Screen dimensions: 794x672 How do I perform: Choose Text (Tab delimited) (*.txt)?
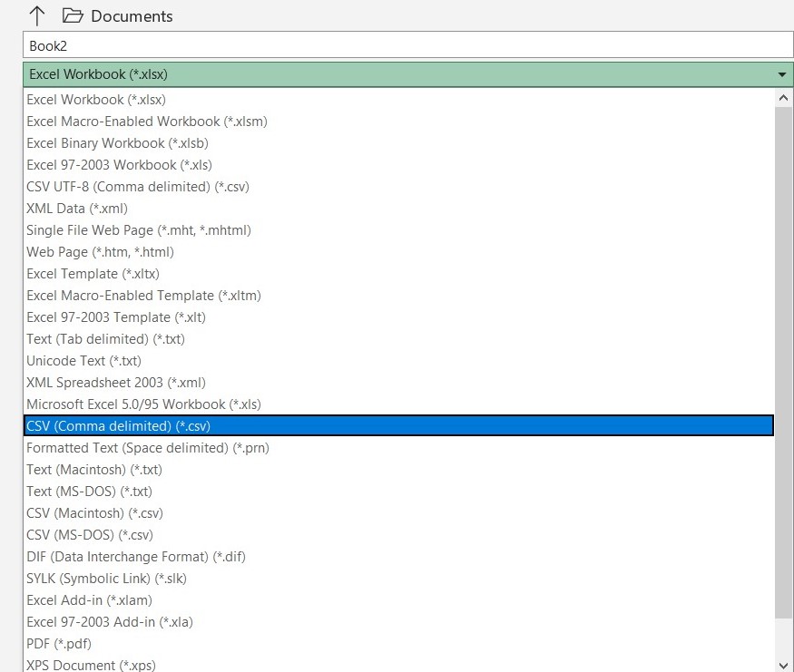(106, 339)
